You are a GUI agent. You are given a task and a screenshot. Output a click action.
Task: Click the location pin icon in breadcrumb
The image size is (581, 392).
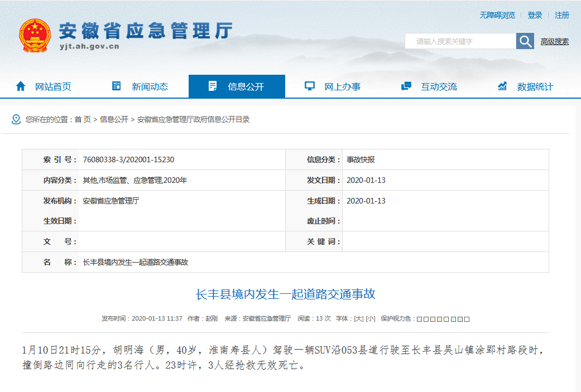click(x=16, y=119)
